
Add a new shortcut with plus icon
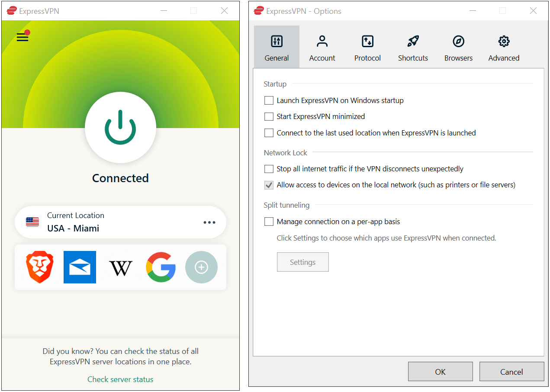tap(201, 267)
